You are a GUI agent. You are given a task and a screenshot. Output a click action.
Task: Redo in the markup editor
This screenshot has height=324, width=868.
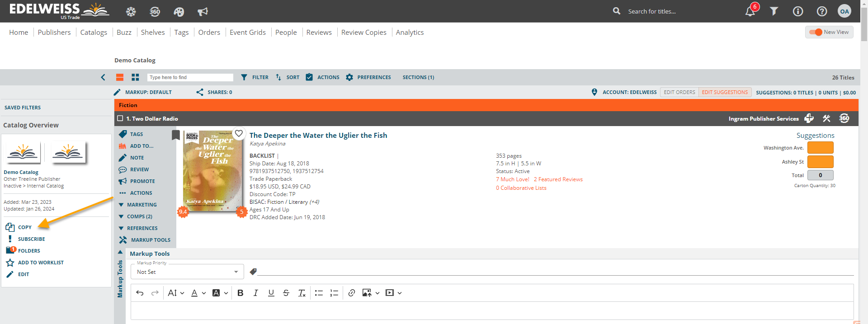155,293
